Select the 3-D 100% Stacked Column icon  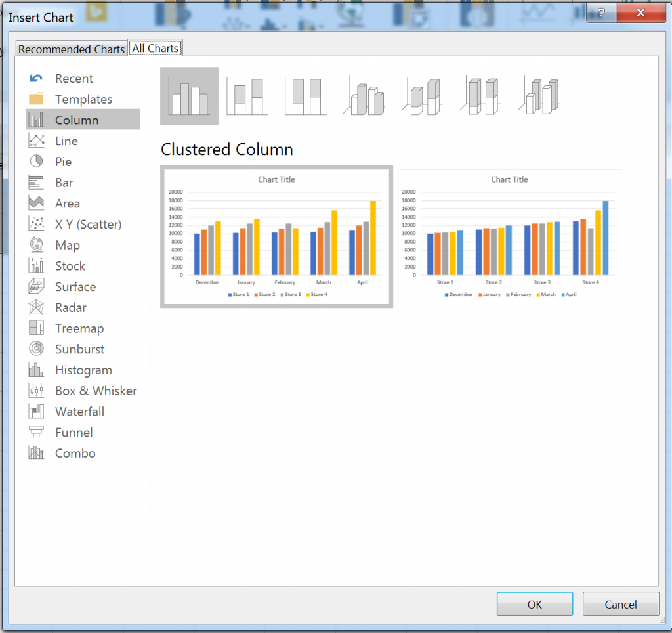coord(480,97)
